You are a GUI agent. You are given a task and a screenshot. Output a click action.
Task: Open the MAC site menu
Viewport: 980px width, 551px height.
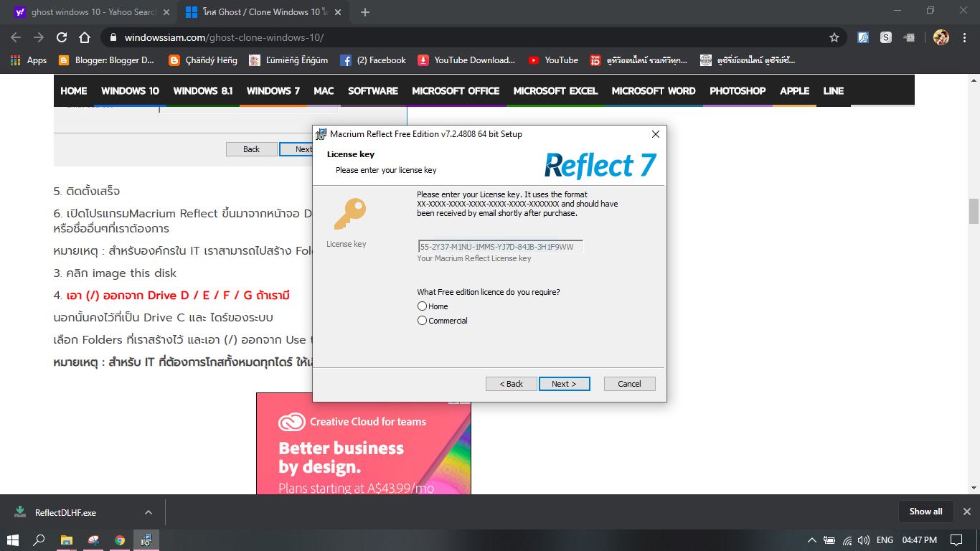(324, 91)
